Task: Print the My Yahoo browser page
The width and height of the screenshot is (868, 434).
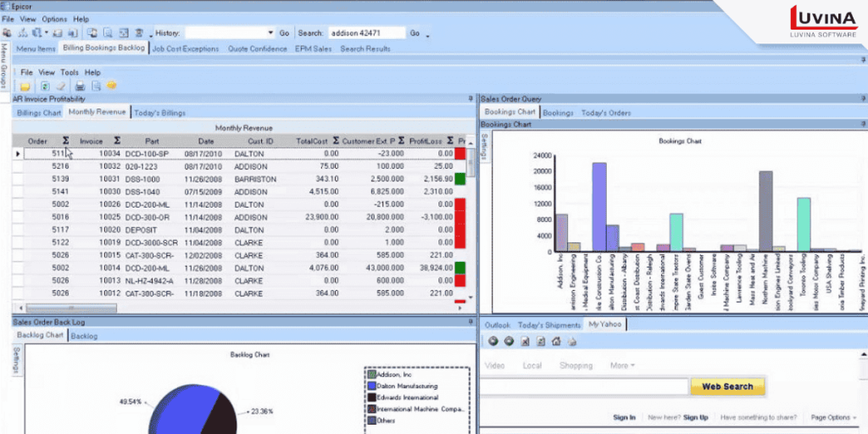Action: (x=572, y=342)
